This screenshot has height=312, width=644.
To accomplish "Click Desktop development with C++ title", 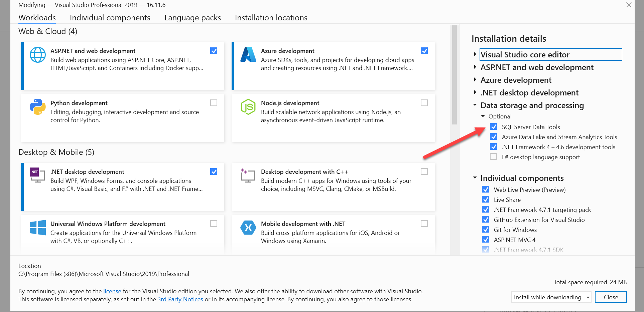I will click(x=304, y=172).
